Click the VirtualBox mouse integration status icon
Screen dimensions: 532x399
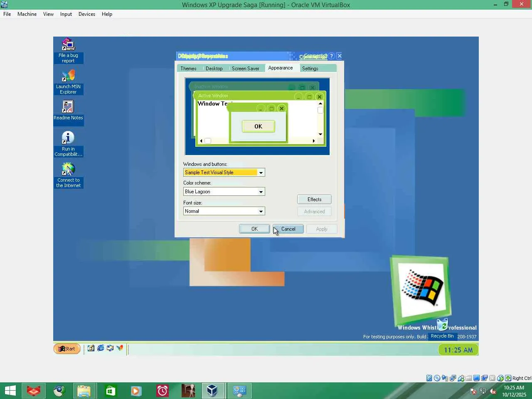[500, 378]
